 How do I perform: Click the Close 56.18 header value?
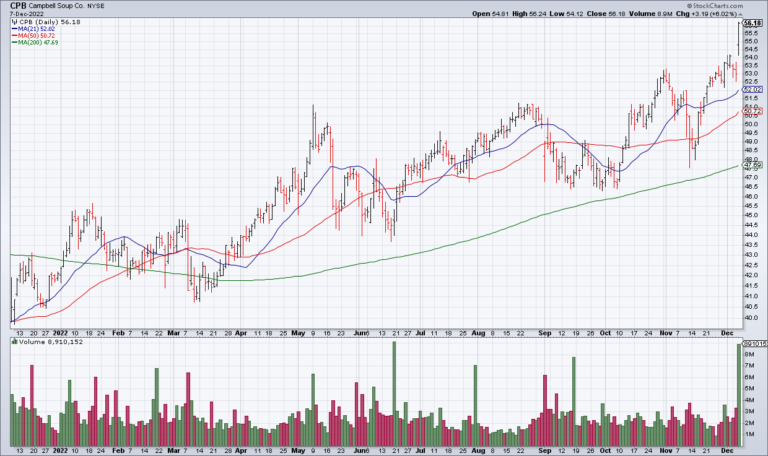point(606,14)
